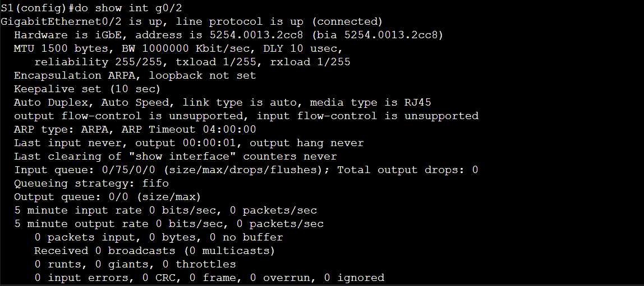Click the 'do show int g0/2' command text
Screen dimensions: 644x286
[128, 7]
